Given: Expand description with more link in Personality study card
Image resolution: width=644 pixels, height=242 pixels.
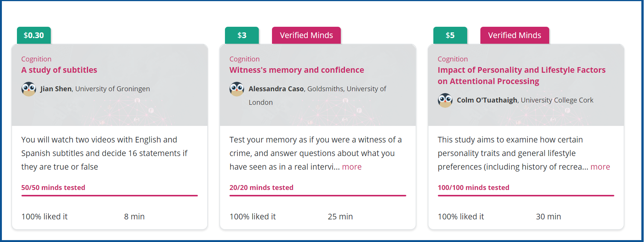Looking at the screenshot, I should click(x=600, y=167).
